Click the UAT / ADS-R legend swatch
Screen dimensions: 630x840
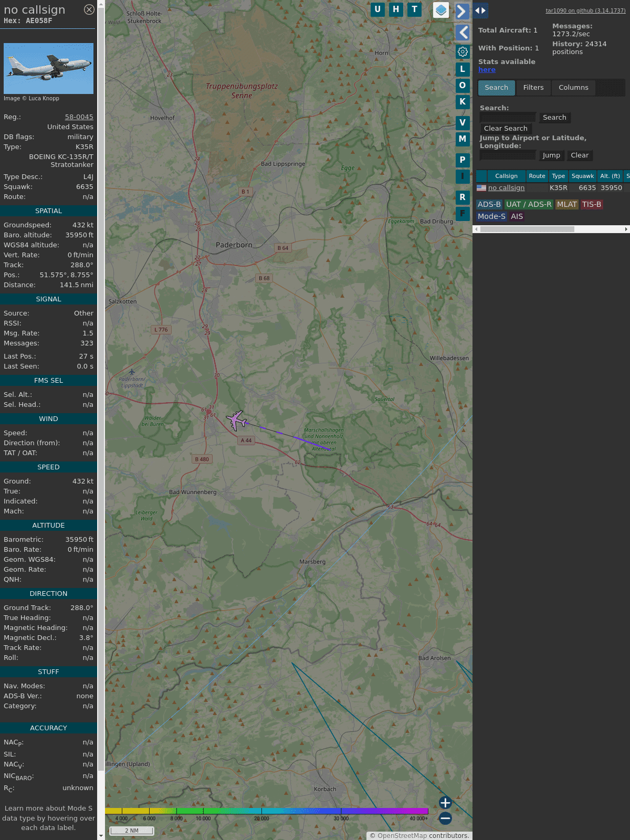tap(529, 205)
